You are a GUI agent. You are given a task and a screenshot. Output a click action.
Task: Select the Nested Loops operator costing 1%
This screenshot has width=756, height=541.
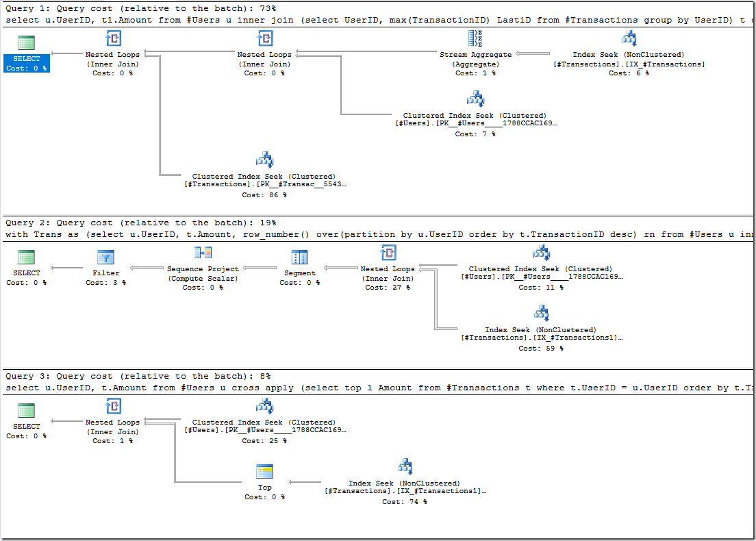click(x=112, y=407)
